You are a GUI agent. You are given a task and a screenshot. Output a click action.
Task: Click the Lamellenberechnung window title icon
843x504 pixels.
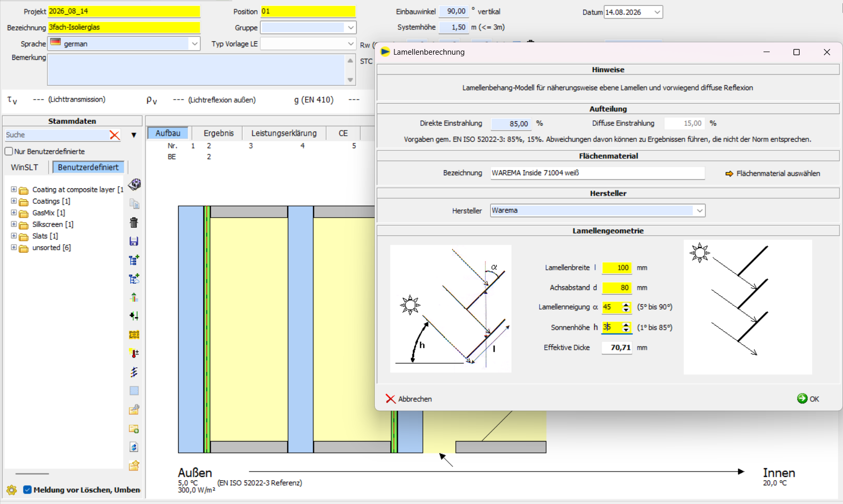385,52
